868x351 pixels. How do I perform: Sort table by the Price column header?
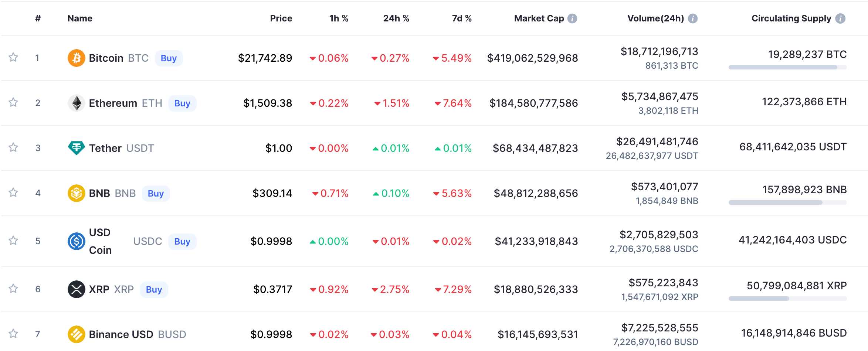(x=281, y=18)
